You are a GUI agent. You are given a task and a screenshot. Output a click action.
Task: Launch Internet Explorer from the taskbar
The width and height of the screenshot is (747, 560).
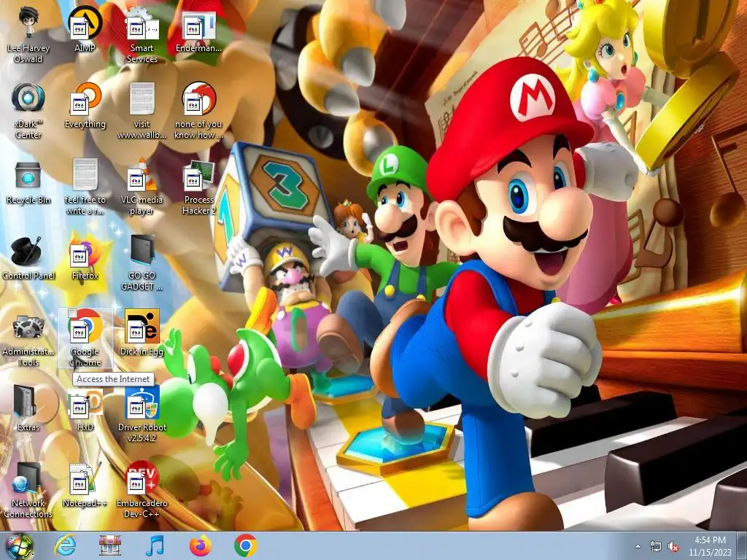(65, 545)
